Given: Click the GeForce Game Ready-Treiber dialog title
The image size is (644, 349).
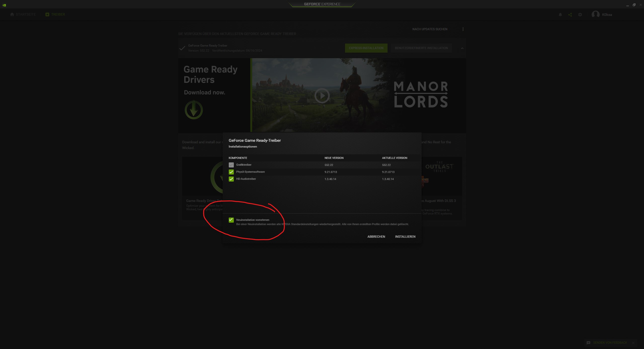Looking at the screenshot, I should [255, 141].
